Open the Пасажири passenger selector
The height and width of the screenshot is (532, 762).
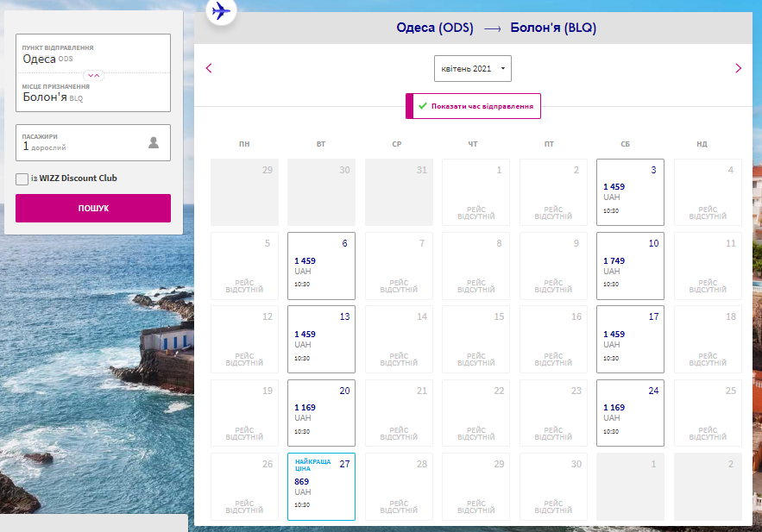(x=93, y=143)
